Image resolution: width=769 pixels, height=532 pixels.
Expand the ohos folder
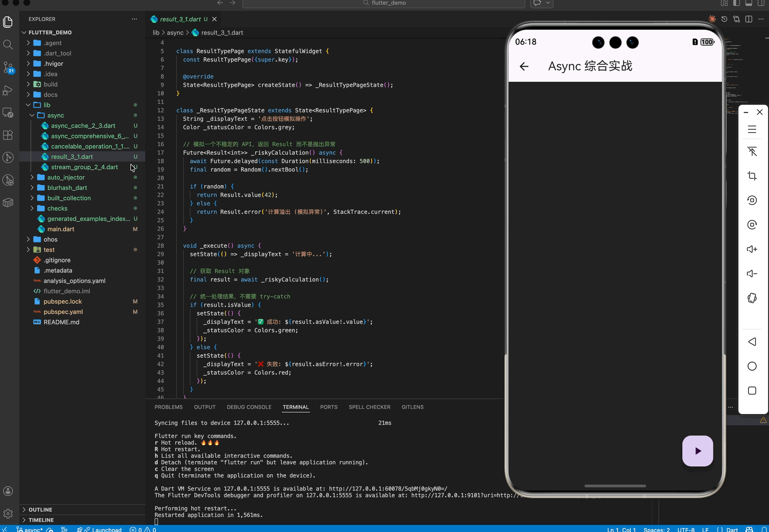(82, 239)
